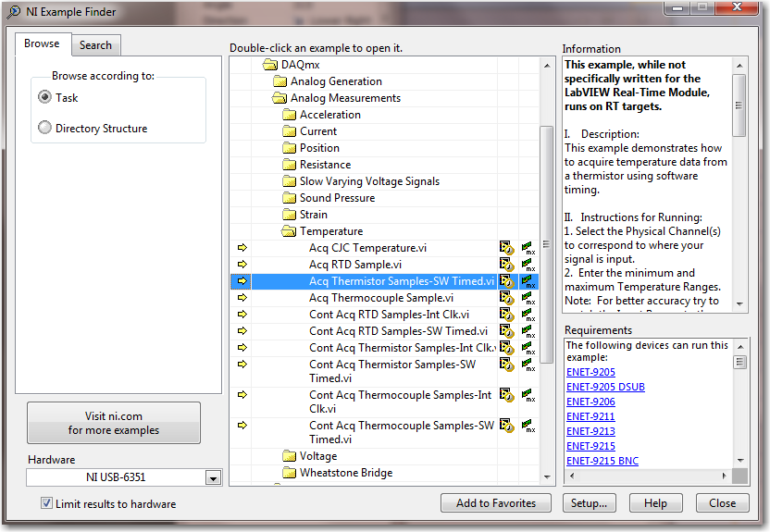770x532 pixels.
Task: Click the NI Example Finder title bar icon
Action: click(13, 12)
